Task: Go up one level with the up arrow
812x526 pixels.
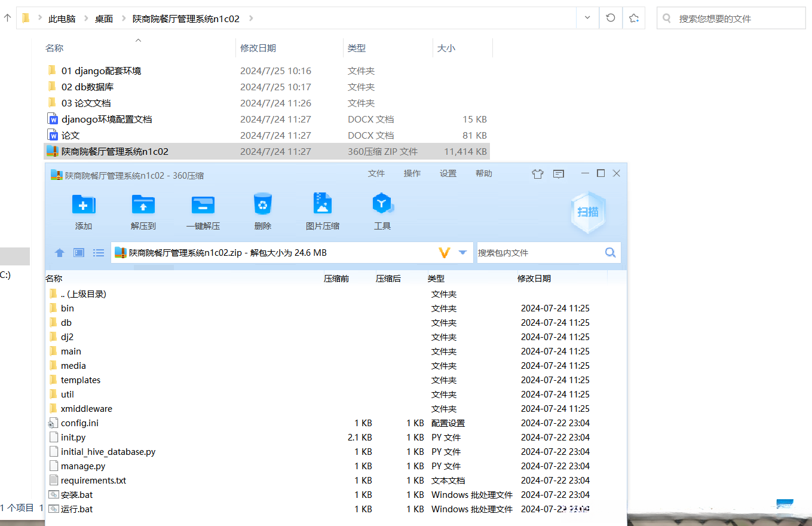Action: [x=59, y=253]
